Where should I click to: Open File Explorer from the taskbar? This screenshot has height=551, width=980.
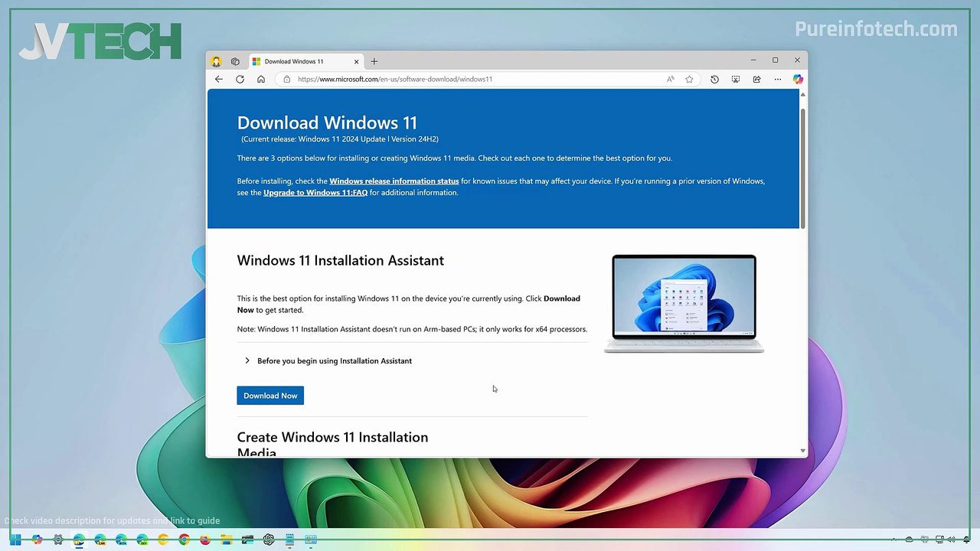point(227,540)
